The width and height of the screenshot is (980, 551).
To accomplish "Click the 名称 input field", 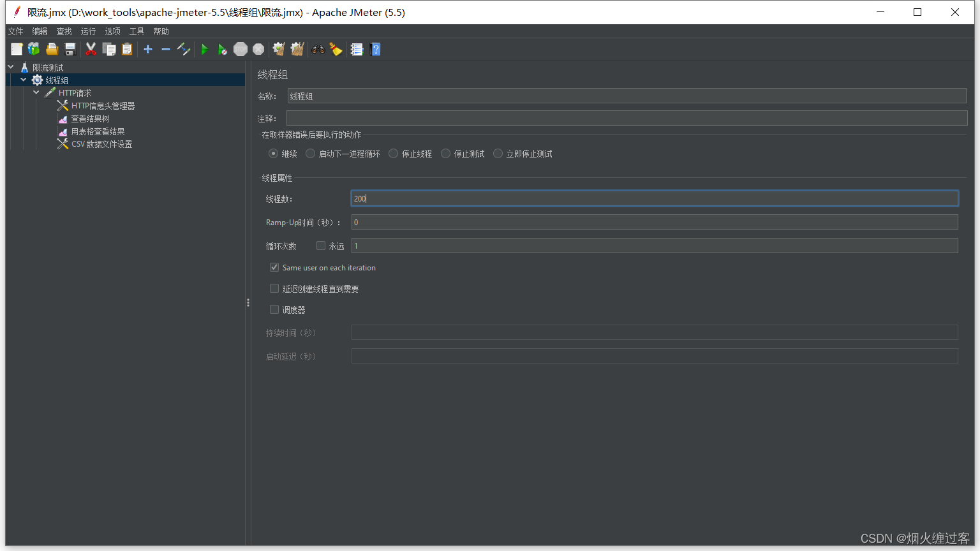I will pyautogui.click(x=627, y=96).
